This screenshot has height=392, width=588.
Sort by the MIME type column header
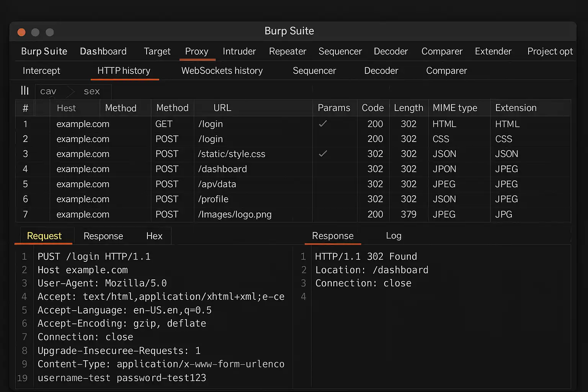455,108
